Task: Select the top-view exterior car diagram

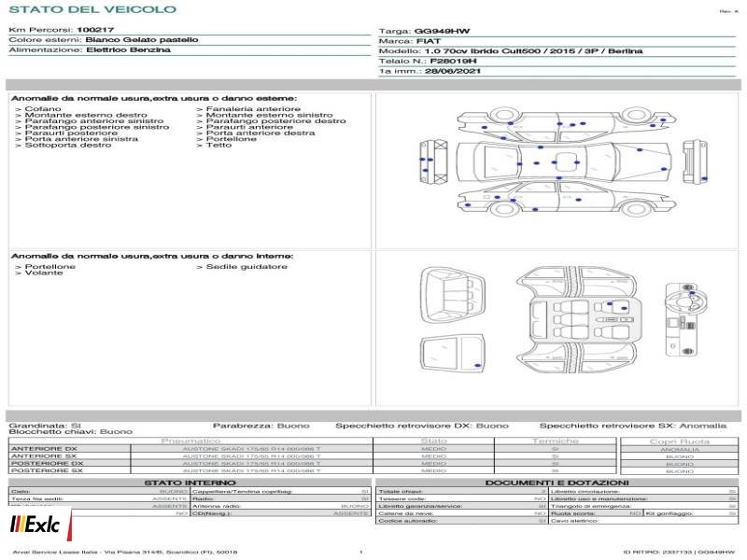Action: (563, 161)
